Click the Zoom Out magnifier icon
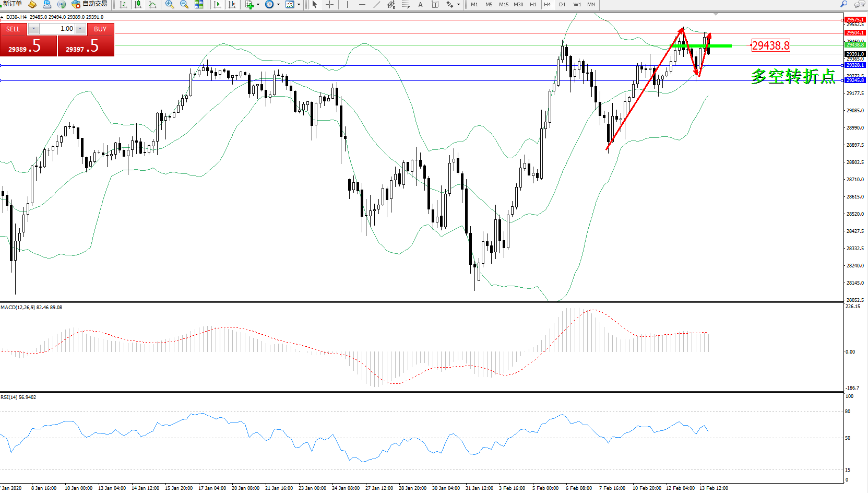Screen dimensions: 868x493 click(184, 5)
